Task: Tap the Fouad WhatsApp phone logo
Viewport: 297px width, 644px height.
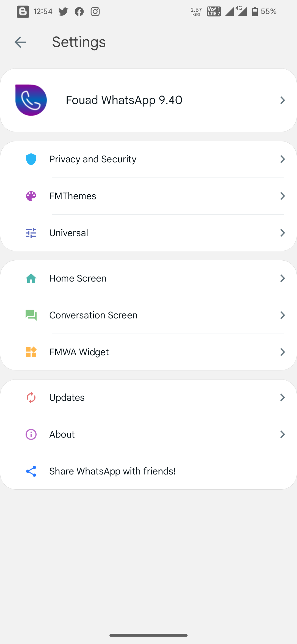Action: pos(31,100)
